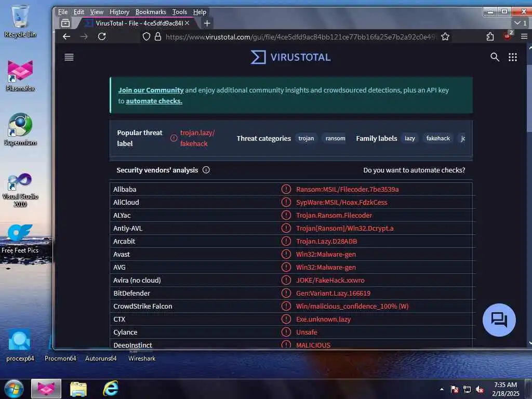
Task: Click the muted volume tray icon
Action: click(x=480, y=390)
